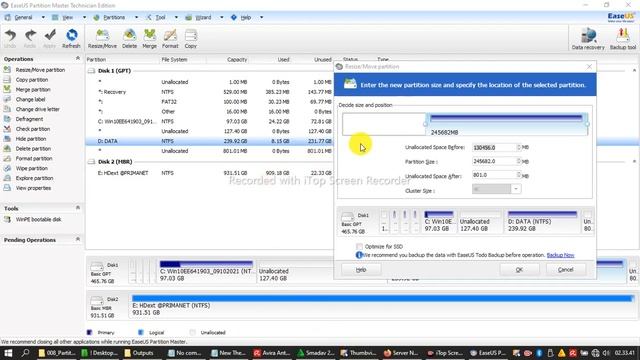This screenshot has height=360, width=640.
Task: Collapse the Tools panel
Action: [78, 208]
